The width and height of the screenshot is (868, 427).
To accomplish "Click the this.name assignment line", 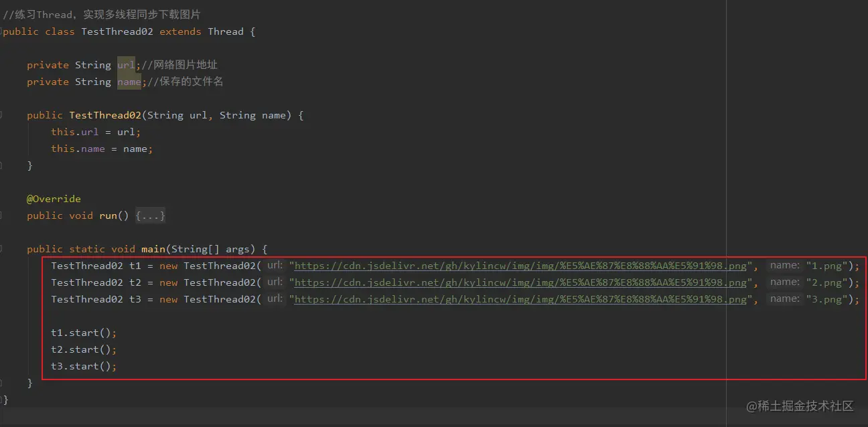I will tap(102, 149).
